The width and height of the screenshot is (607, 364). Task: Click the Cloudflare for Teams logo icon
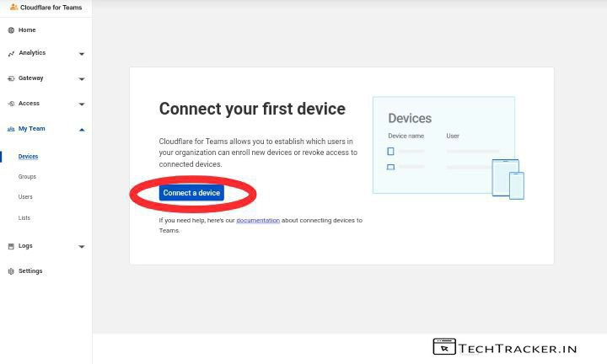click(13, 7)
